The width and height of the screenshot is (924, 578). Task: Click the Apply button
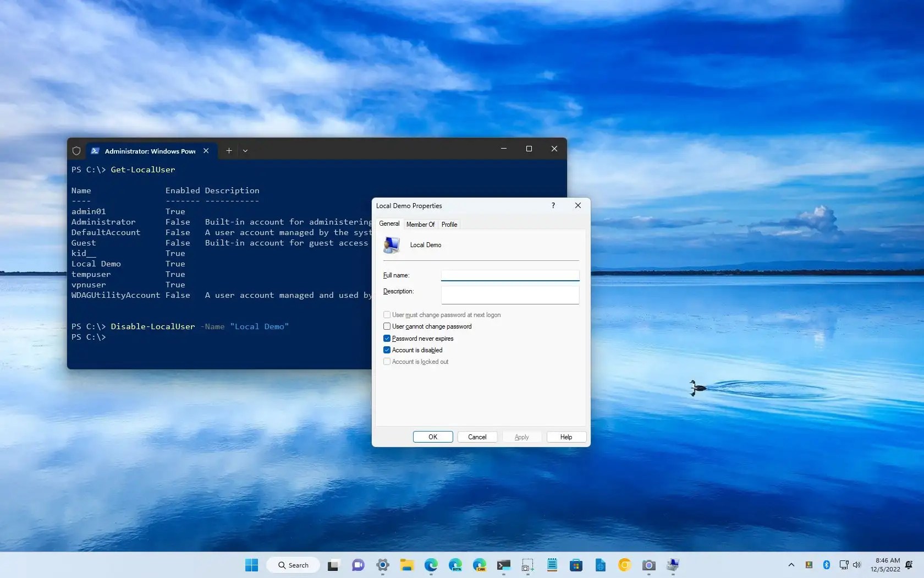point(521,437)
